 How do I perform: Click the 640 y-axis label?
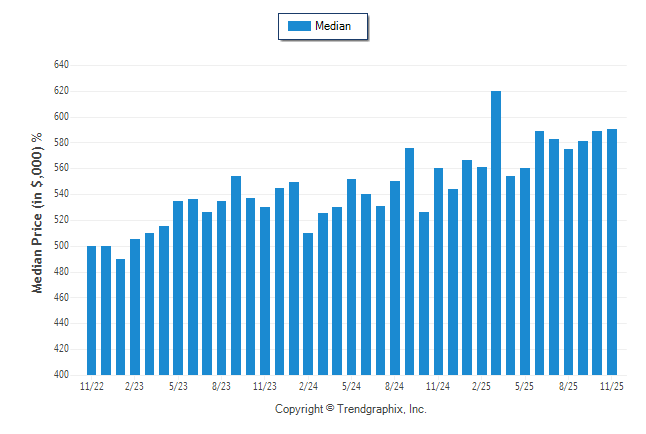pyautogui.click(x=61, y=65)
